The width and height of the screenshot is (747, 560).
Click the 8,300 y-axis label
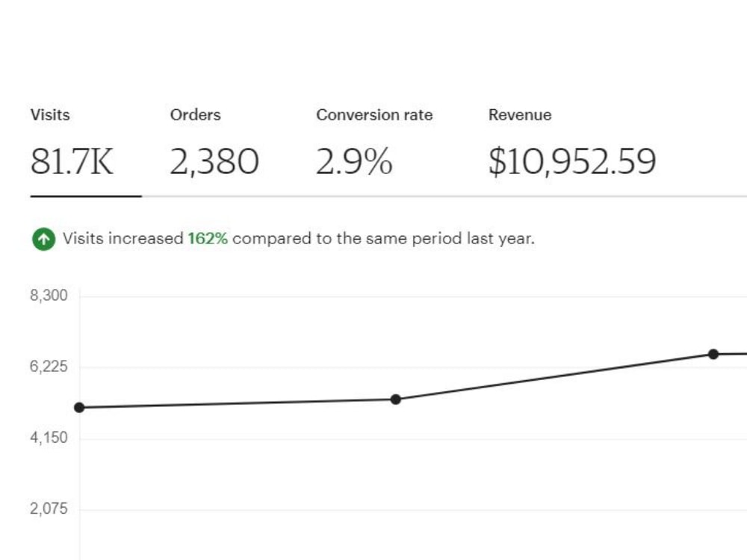point(49,295)
